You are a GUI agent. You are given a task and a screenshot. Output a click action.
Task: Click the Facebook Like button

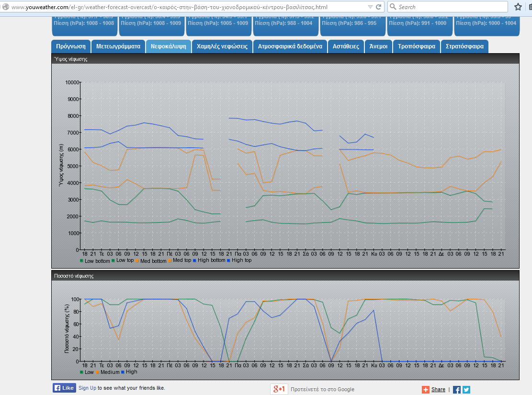[x=64, y=388]
